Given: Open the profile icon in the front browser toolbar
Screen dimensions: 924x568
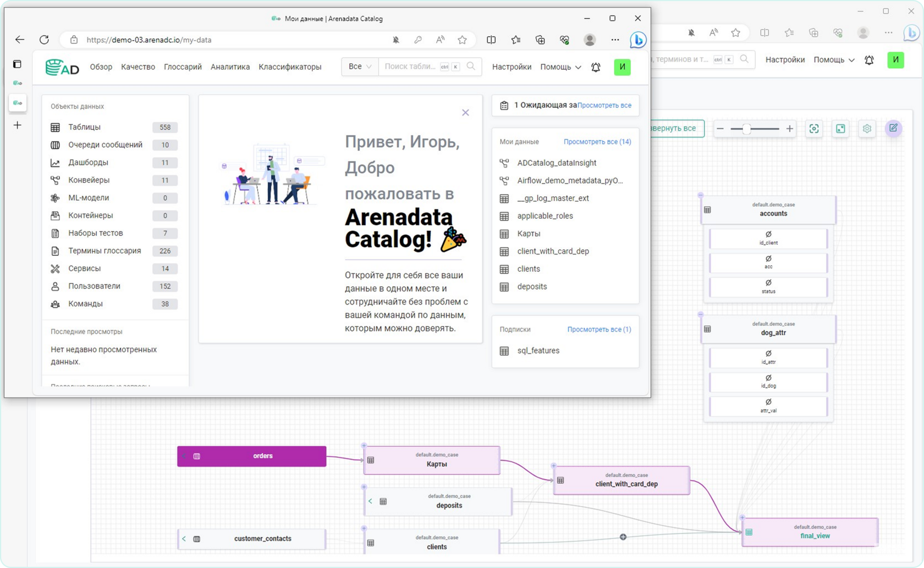Looking at the screenshot, I should (590, 40).
